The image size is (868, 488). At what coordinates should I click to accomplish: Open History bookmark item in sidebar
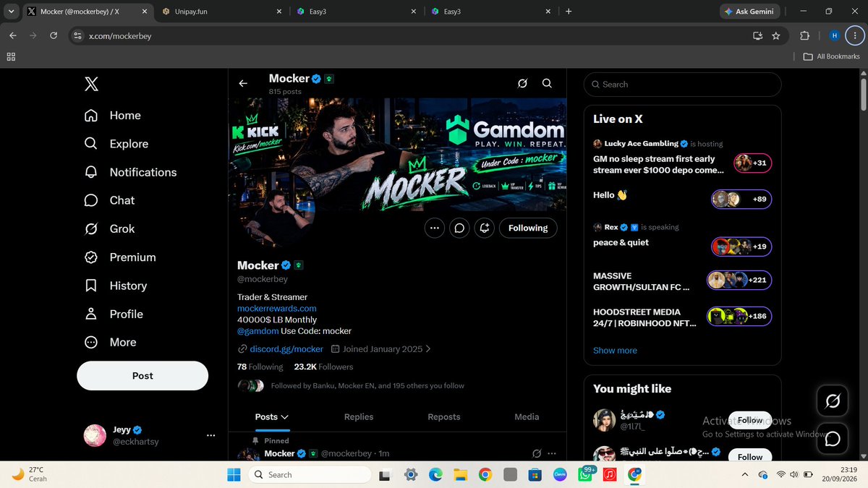[x=115, y=286]
